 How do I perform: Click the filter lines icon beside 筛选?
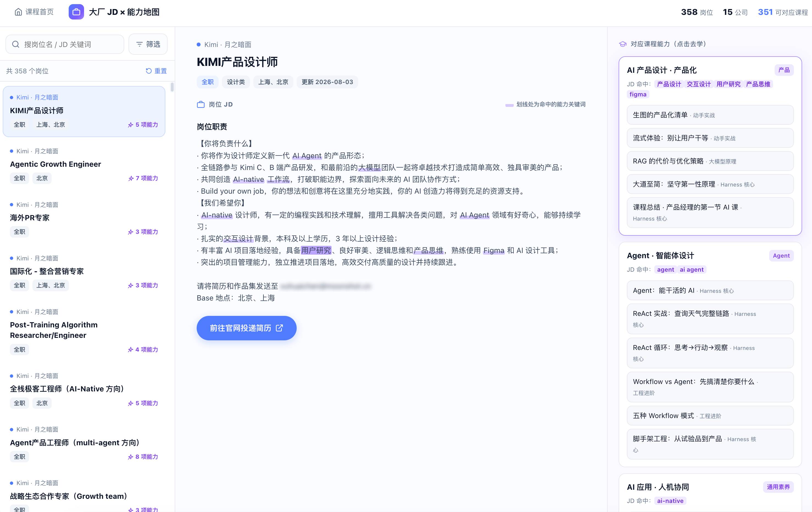(x=139, y=44)
